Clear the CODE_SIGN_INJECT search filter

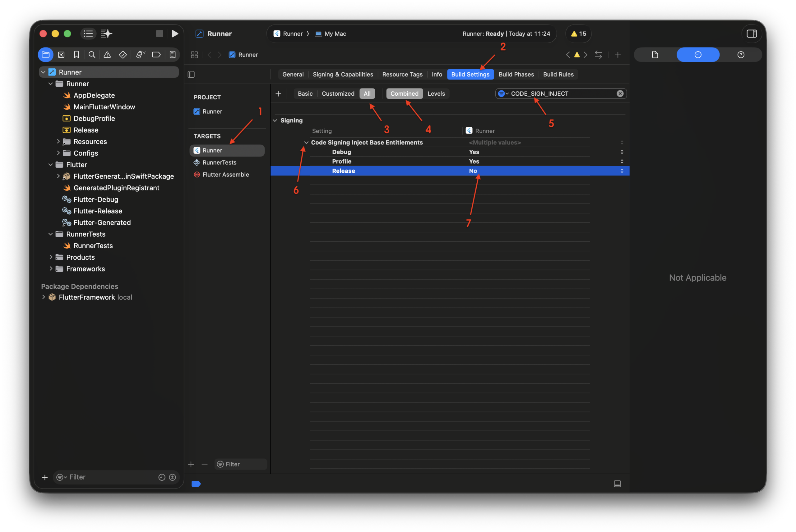tap(620, 94)
